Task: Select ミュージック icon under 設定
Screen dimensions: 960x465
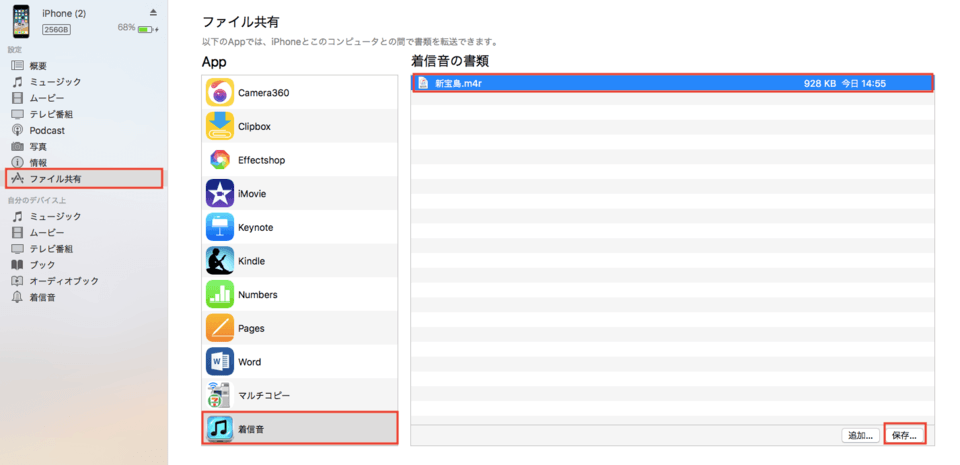Action: click(x=18, y=82)
